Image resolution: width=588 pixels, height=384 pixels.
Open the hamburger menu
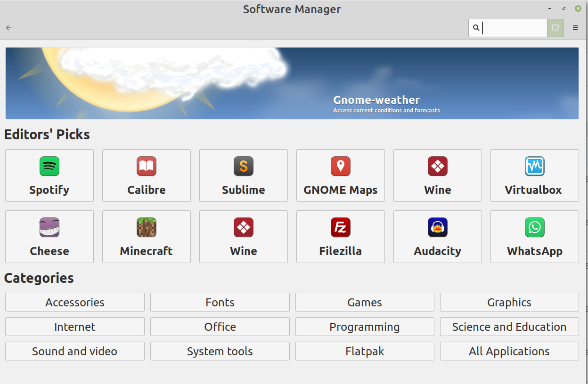[x=575, y=28]
